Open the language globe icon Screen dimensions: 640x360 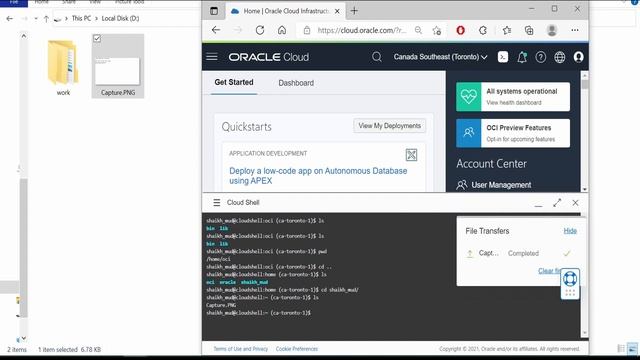[x=560, y=57]
